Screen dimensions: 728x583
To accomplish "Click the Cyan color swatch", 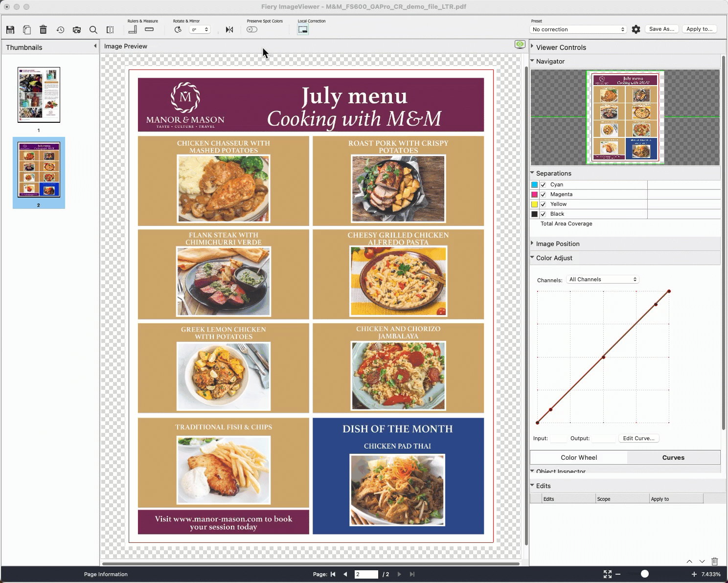I will click(x=535, y=185).
